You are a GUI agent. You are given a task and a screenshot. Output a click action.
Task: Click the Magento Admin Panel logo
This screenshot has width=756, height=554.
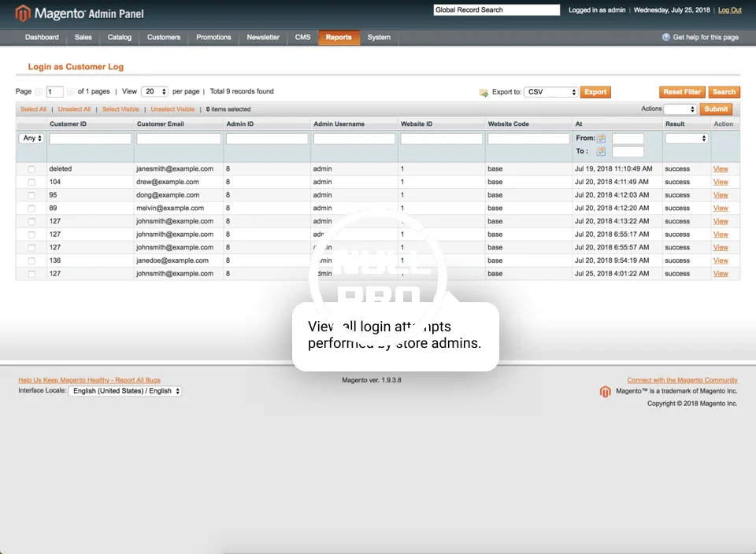tap(79, 13)
